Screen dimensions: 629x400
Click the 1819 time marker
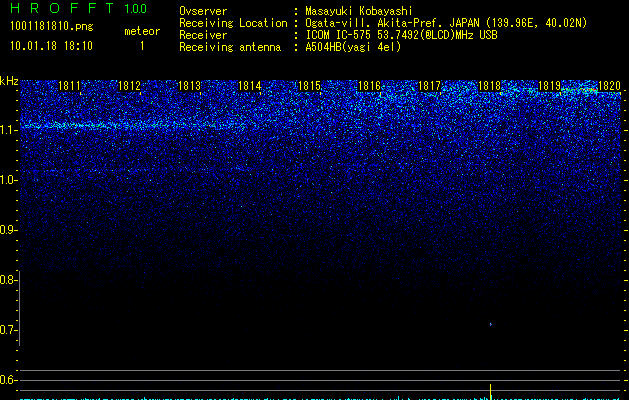click(x=549, y=86)
